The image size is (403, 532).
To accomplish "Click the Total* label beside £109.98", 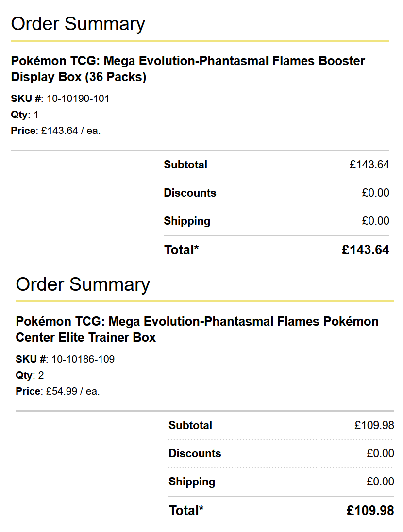I will tap(186, 511).
